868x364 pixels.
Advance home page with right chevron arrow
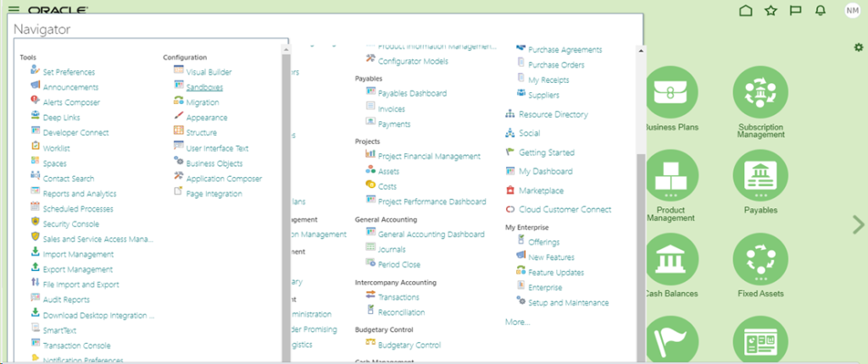(x=858, y=224)
